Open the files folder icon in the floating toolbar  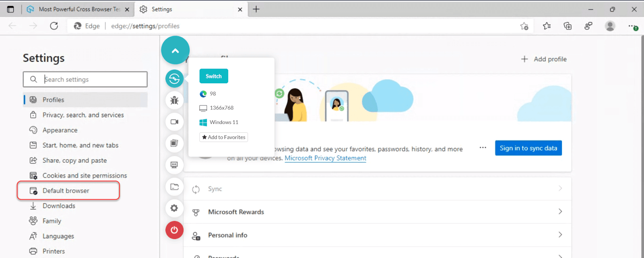pyautogui.click(x=174, y=186)
